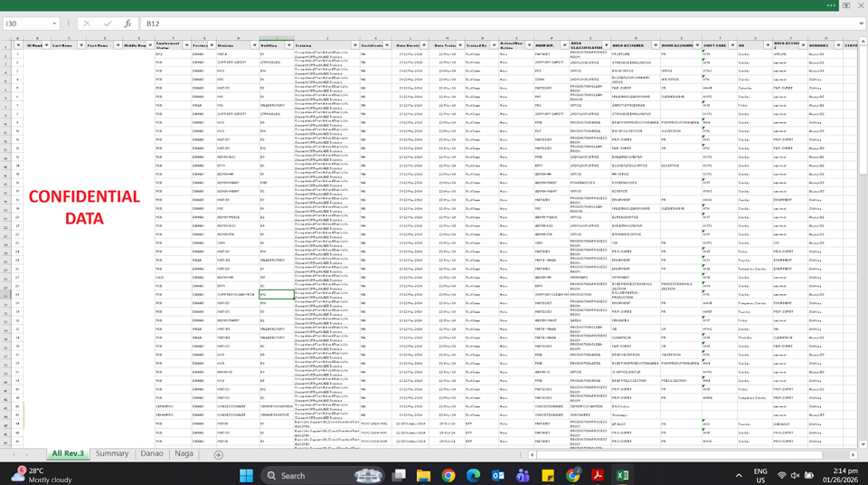Open Outlook from the taskbar
This screenshot has height=485, width=868.
pos(498,475)
